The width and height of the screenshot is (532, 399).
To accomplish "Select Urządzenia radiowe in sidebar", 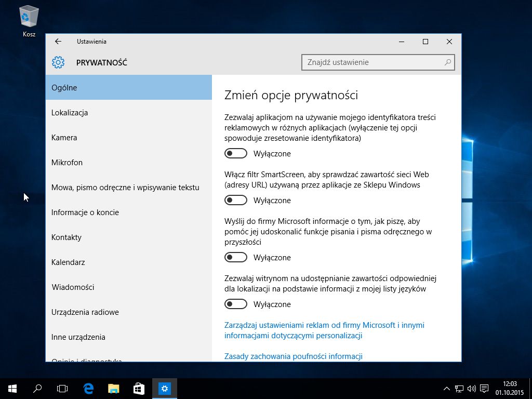I will [x=129, y=312].
